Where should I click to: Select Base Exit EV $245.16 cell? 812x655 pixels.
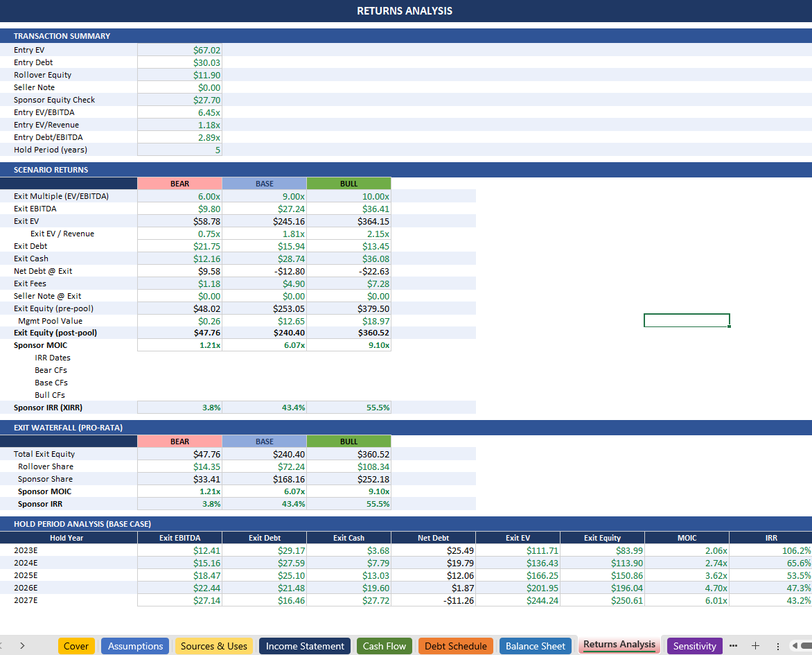pyautogui.click(x=264, y=220)
